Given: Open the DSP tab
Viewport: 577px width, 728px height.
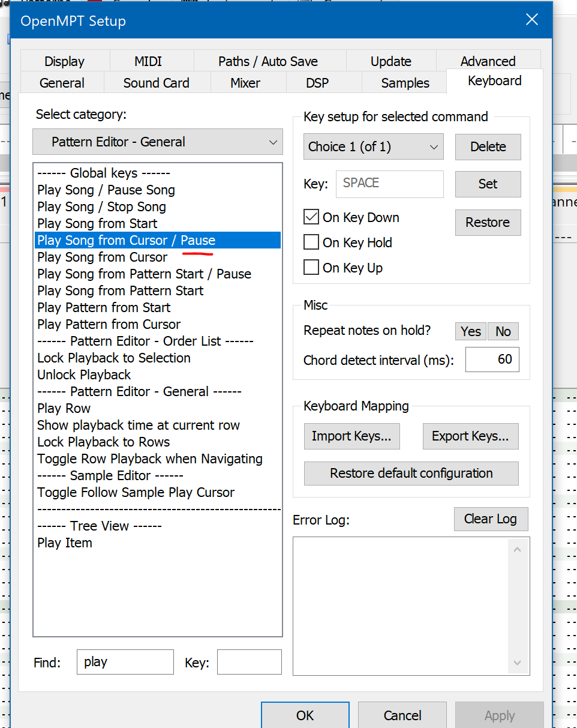Looking at the screenshot, I should 317,83.
